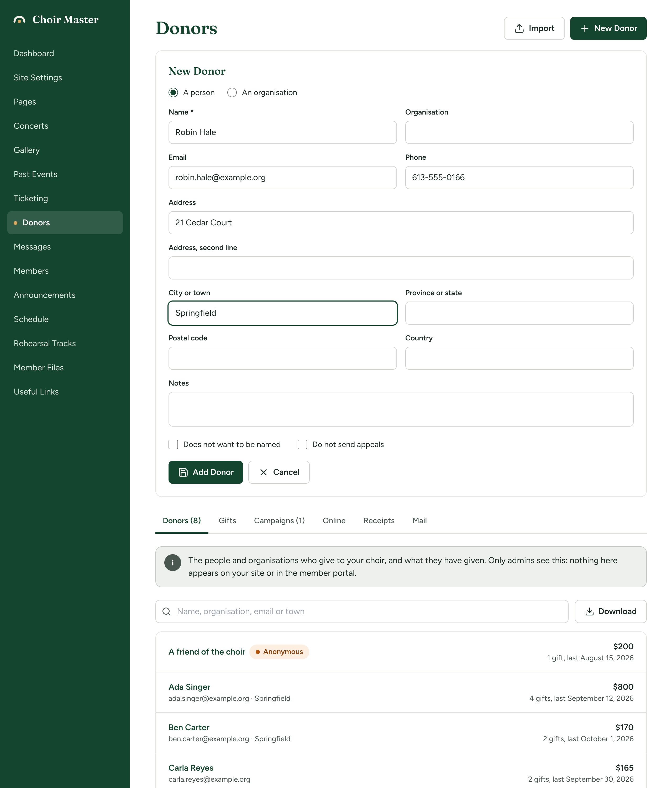Click the X icon in Cancel button
Viewport: 672px width, 788px height.
(x=263, y=472)
